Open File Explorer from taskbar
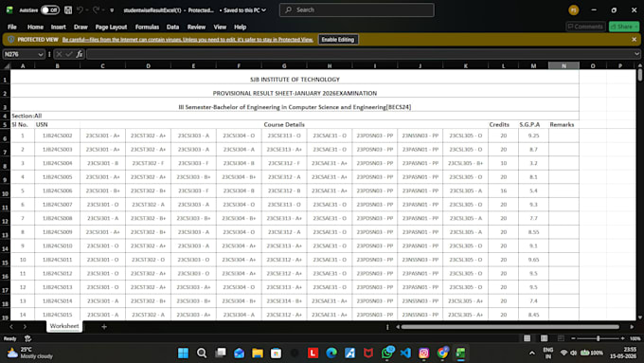644x363 pixels. pyautogui.click(x=258, y=353)
